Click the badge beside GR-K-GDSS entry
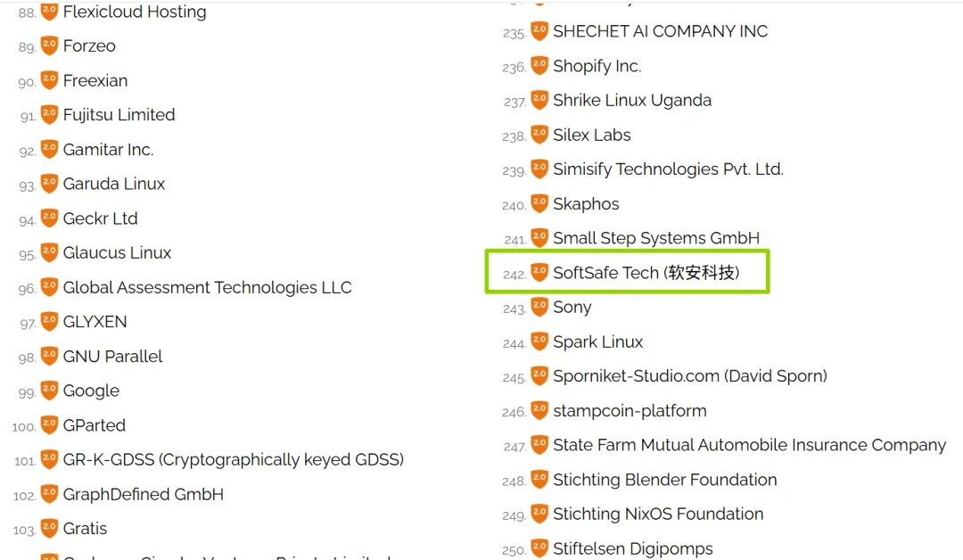Image resolution: width=963 pixels, height=560 pixels. point(49,459)
